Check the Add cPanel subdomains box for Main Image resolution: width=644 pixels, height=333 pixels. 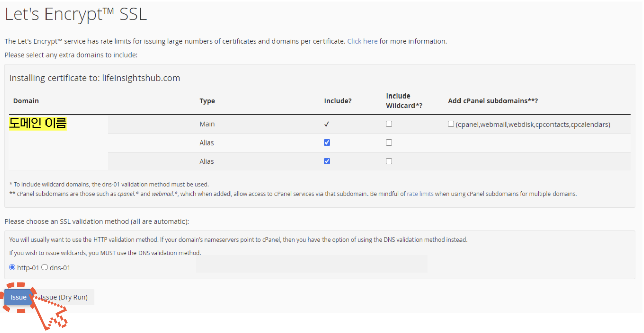451,124
